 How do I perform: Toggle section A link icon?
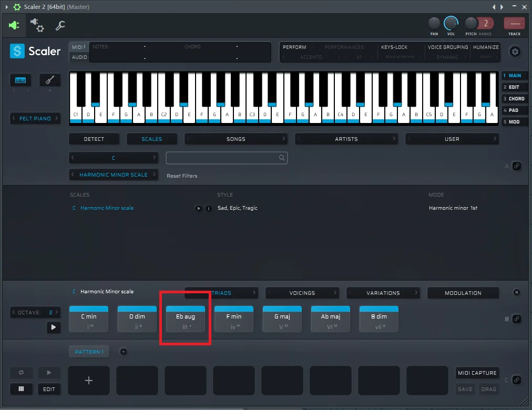coord(516,166)
